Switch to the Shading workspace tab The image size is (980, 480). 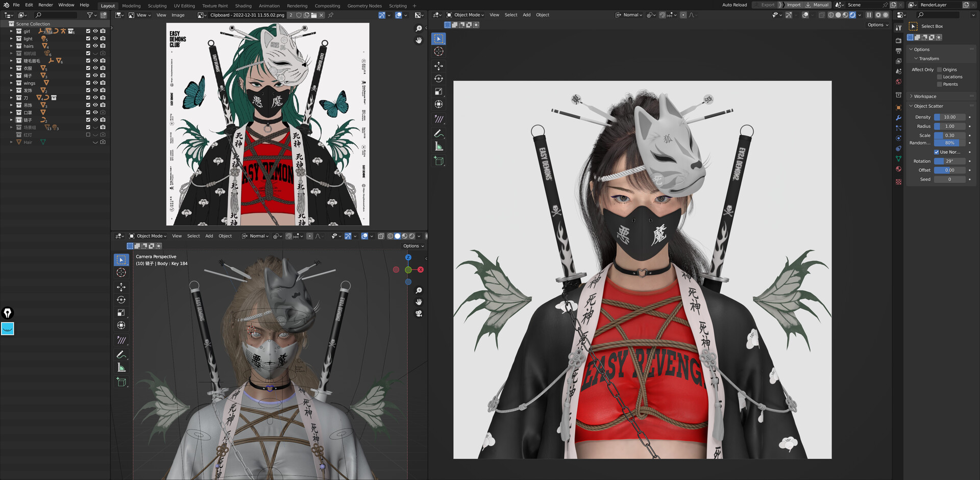coord(243,6)
